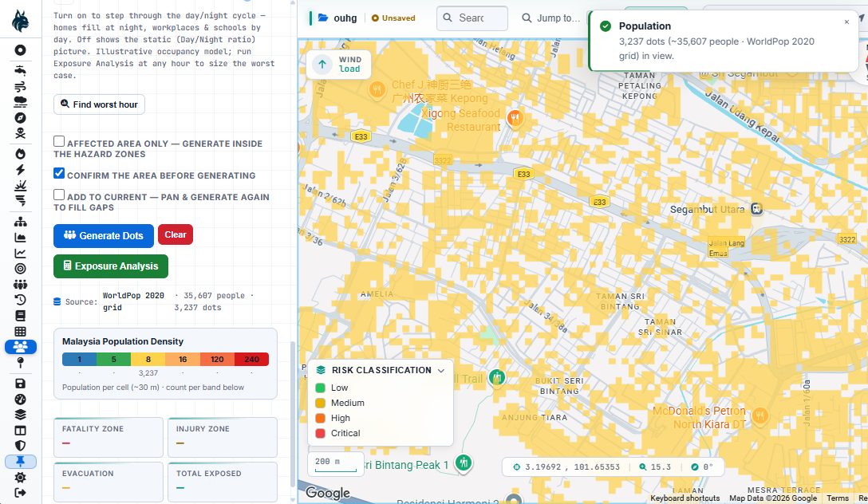This screenshot has height=504, width=868.
Task: Select the lightning bolt tool
Action: 21,169
